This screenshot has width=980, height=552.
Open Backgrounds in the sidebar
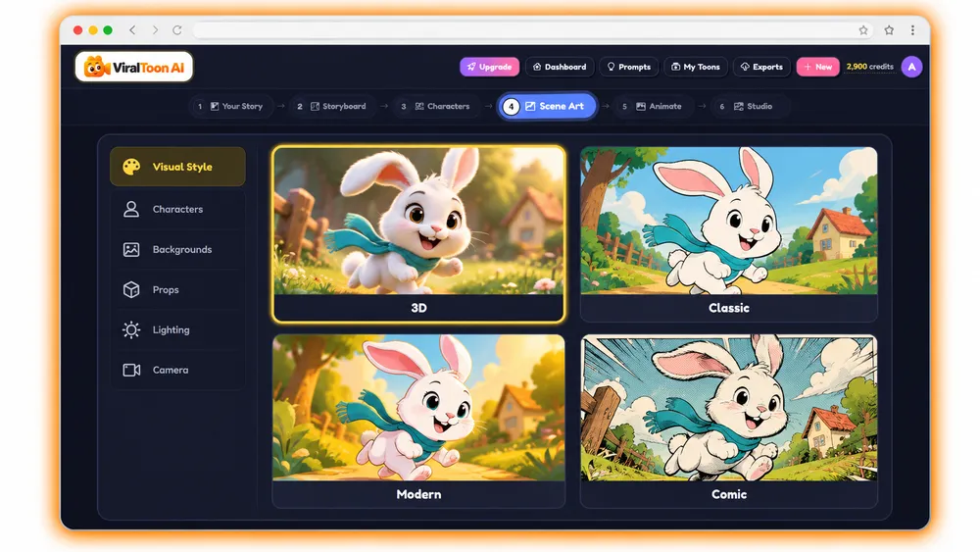tap(177, 249)
